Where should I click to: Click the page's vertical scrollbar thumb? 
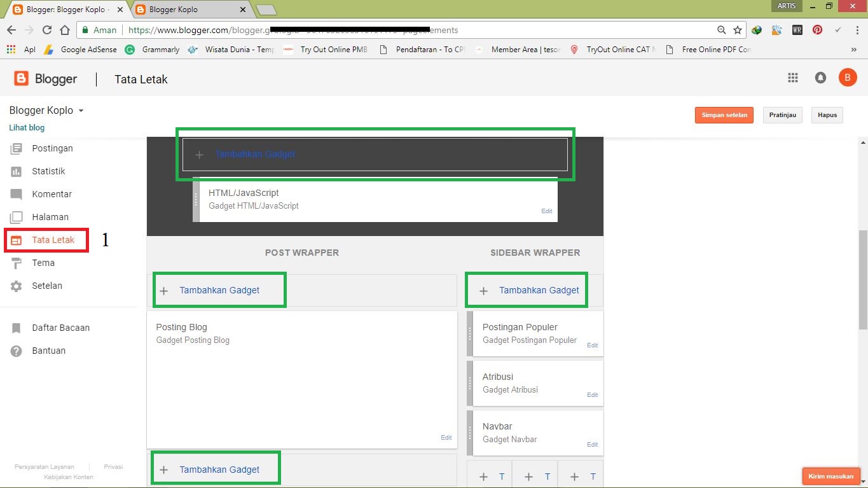coord(863,280)
